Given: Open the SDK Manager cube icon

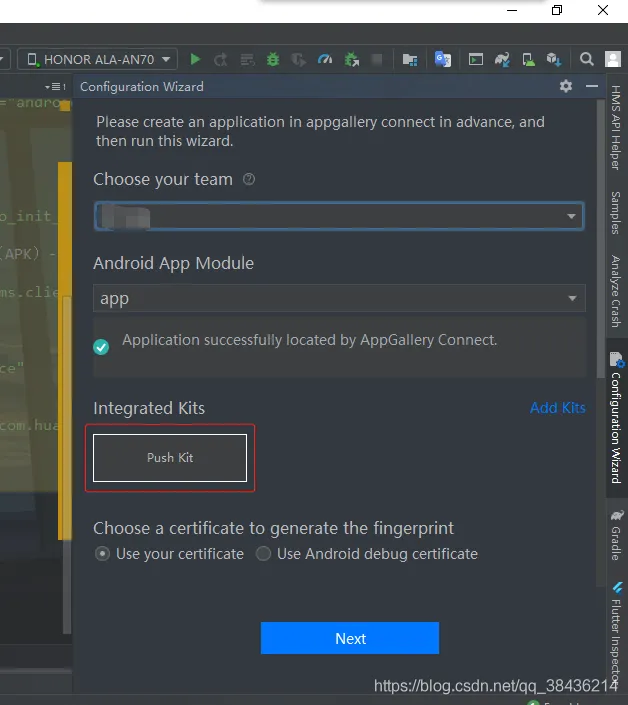Looking at the screenshot, I should [x=554, y=59].
